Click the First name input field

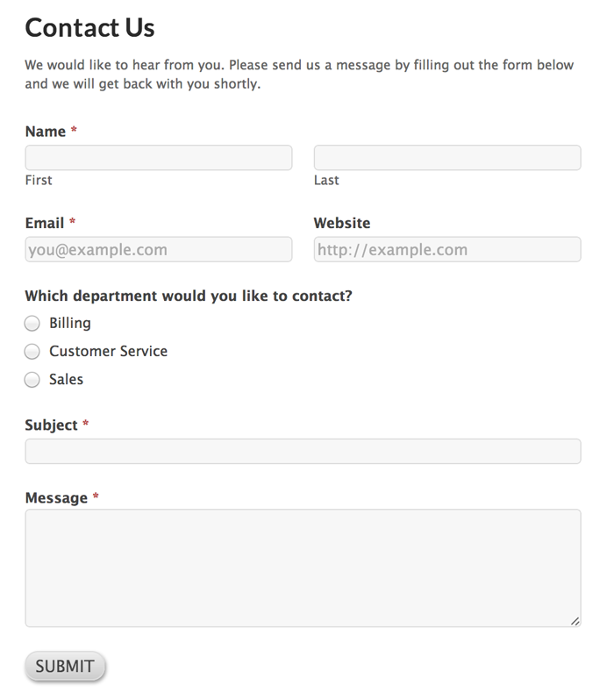(x=158, y=158)
